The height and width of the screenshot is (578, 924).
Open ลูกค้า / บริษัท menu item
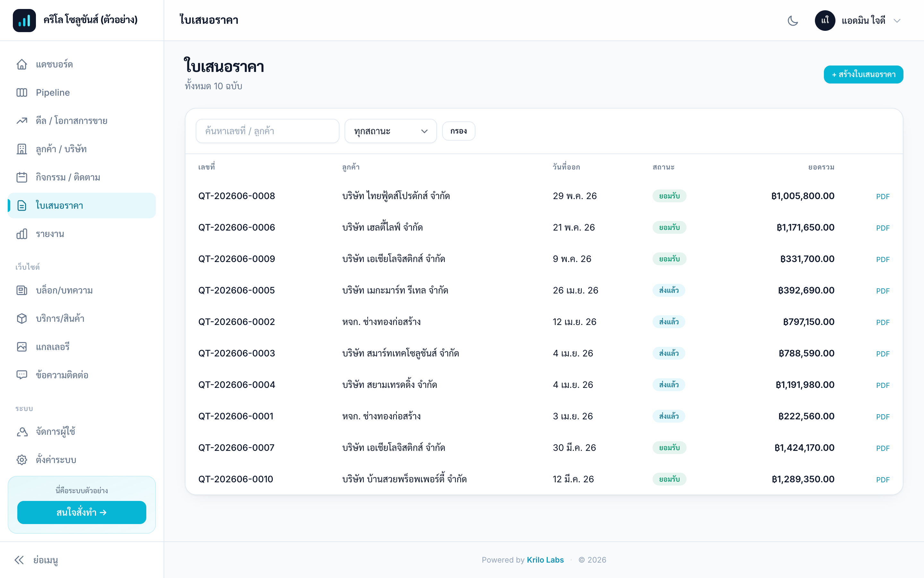(82, 149)
